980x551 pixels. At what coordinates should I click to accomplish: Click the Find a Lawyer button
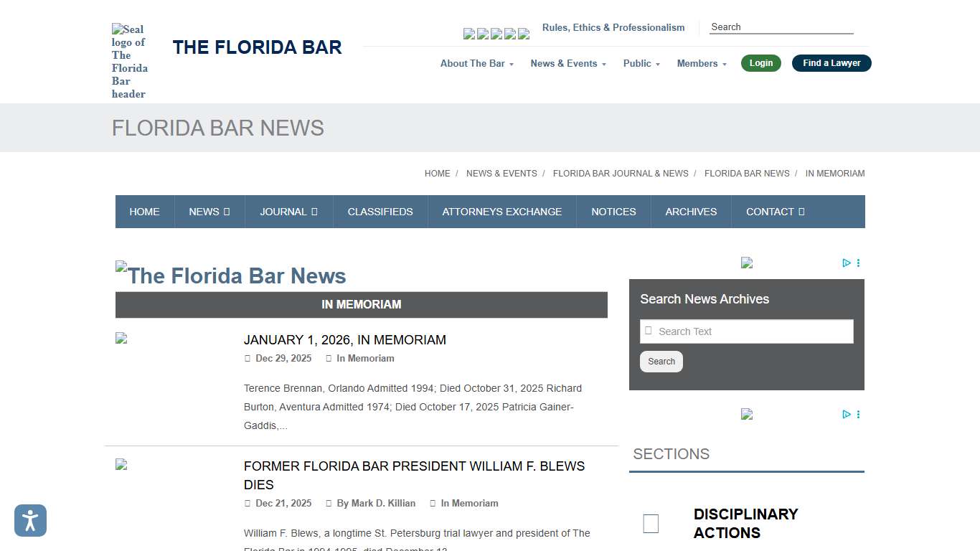coord(831,63)
